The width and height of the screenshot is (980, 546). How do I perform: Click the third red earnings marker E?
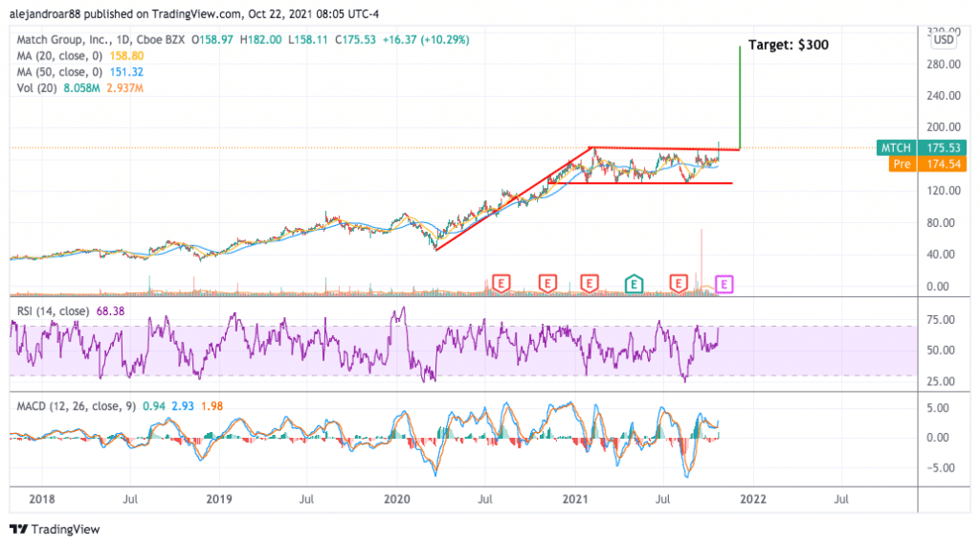click(590, 284)
